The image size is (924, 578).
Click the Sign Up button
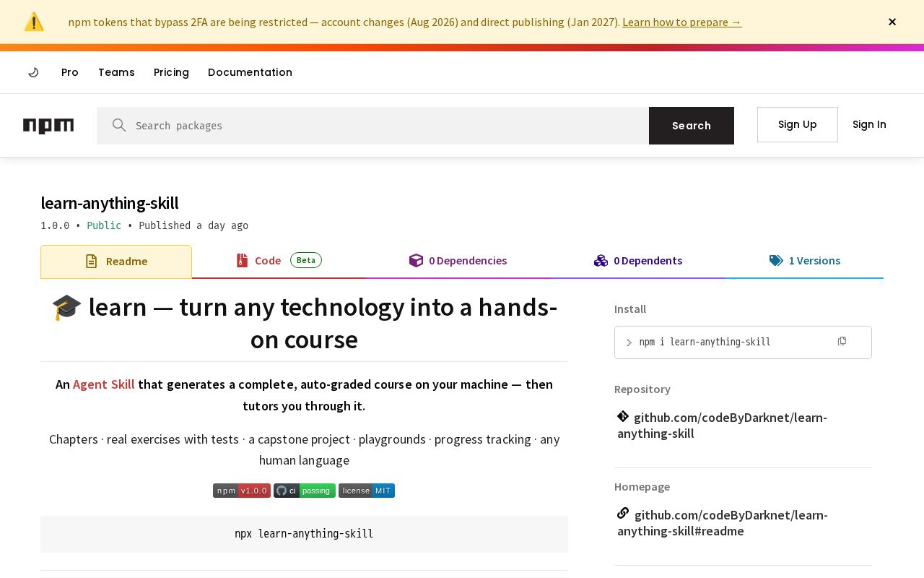pyautogui.click(x=798, y=124)
